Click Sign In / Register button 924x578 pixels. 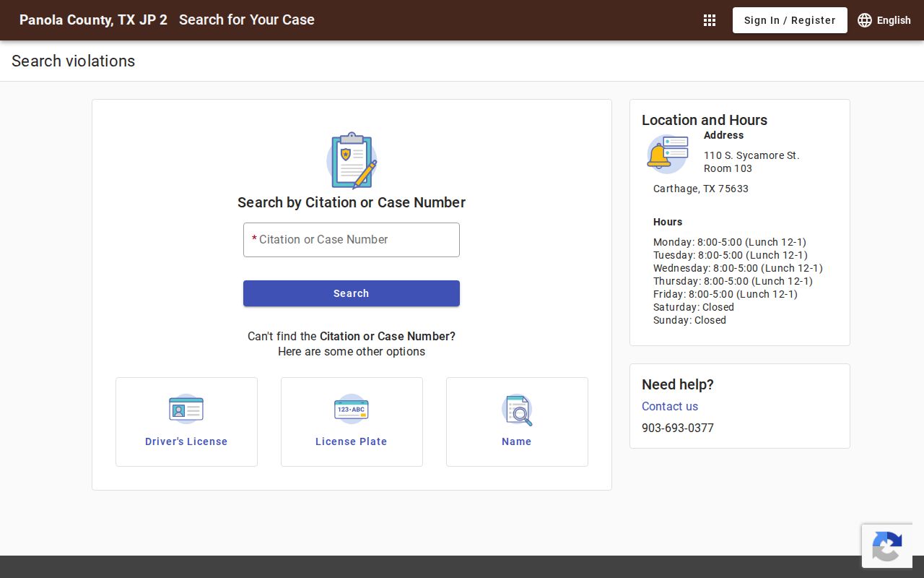click(x=790, y=20)
